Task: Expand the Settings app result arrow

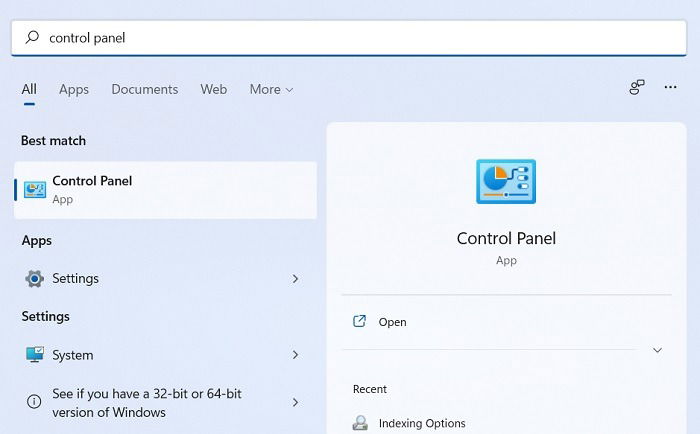Action: coord(295,279)
